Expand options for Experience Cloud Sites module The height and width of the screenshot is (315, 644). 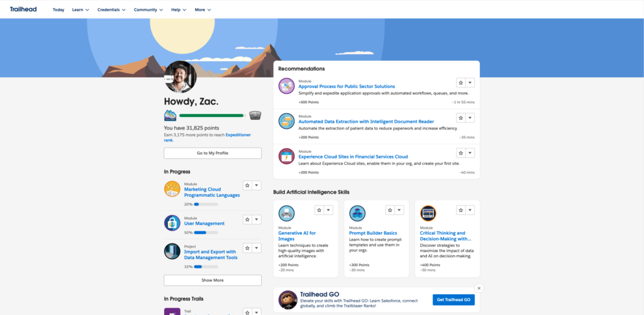click(470, 153)
